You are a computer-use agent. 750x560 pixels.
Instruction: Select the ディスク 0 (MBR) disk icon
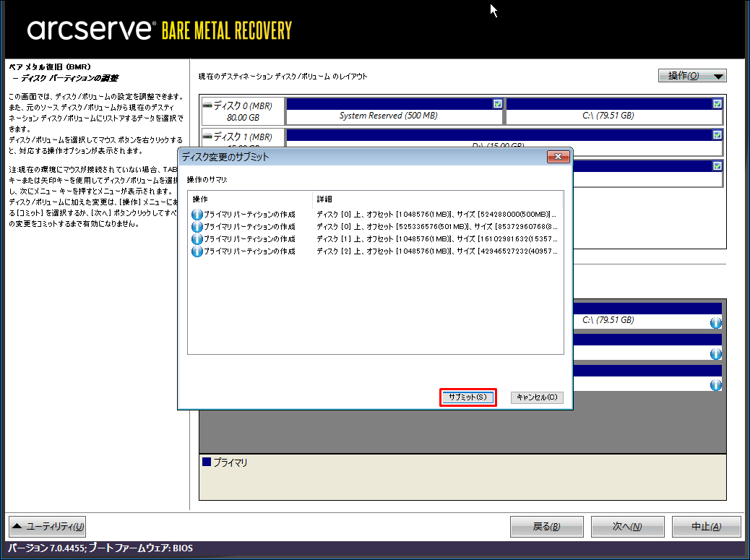pos(207,105)
